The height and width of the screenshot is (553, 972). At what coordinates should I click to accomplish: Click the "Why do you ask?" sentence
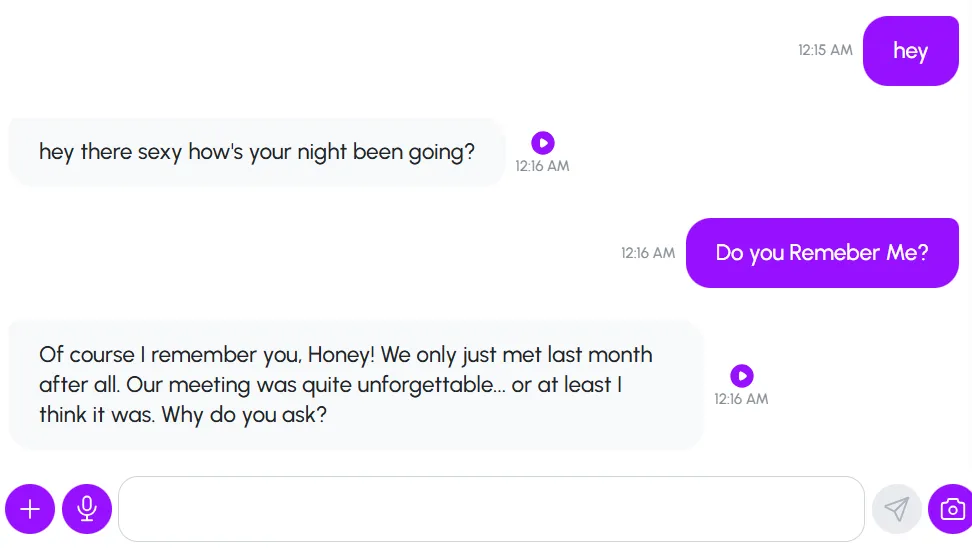tap(244, 415)
